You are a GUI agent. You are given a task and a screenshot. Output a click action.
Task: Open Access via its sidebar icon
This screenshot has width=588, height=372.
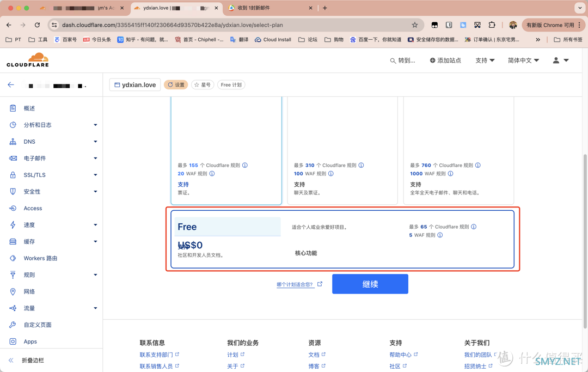(x=13, y=208)
